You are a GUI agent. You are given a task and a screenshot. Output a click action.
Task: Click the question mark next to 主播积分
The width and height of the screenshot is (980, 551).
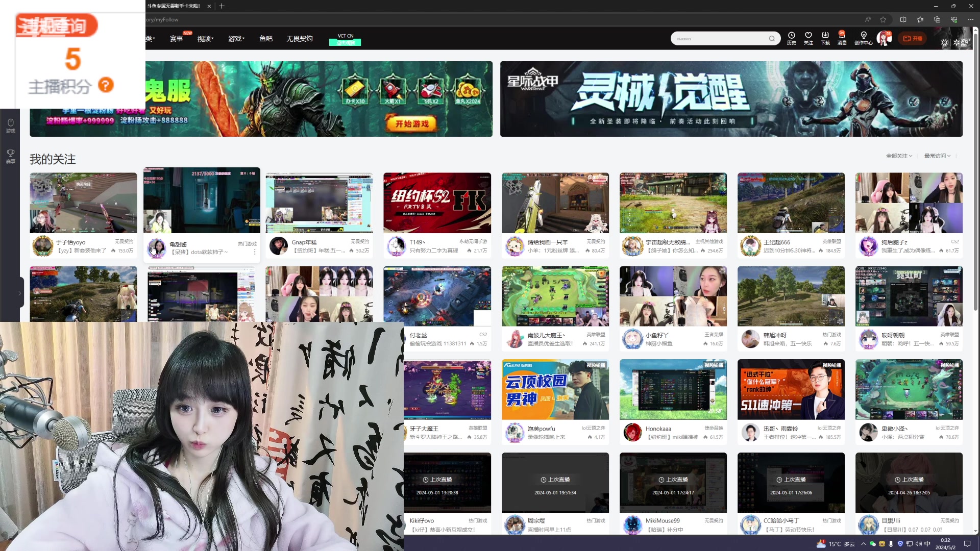[106, 85]
